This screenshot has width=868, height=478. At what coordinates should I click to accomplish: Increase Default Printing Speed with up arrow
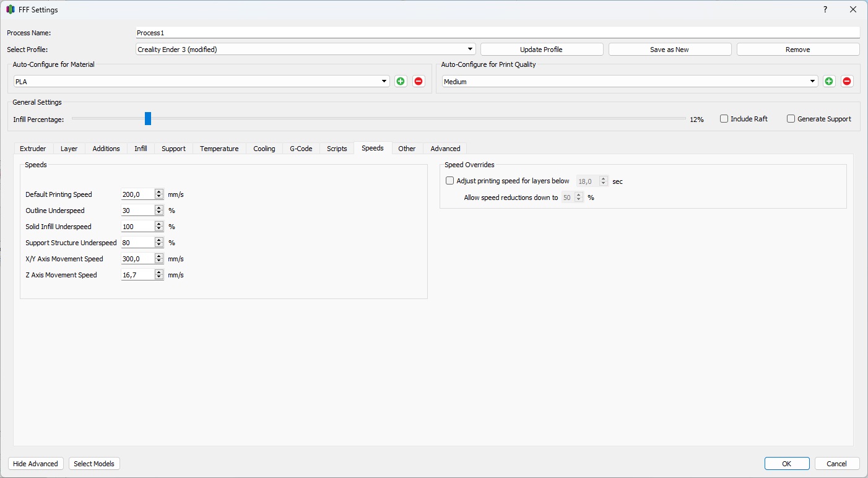(159, 192)
